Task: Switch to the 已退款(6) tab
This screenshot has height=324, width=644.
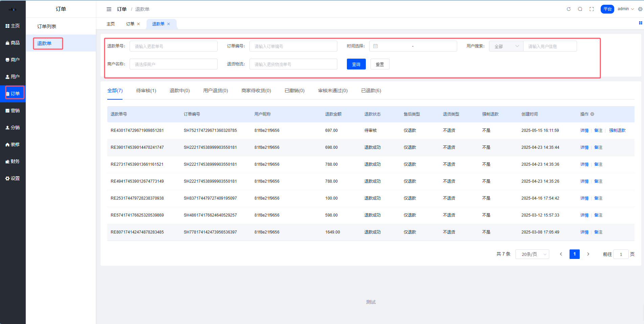Action: [371, 91]
